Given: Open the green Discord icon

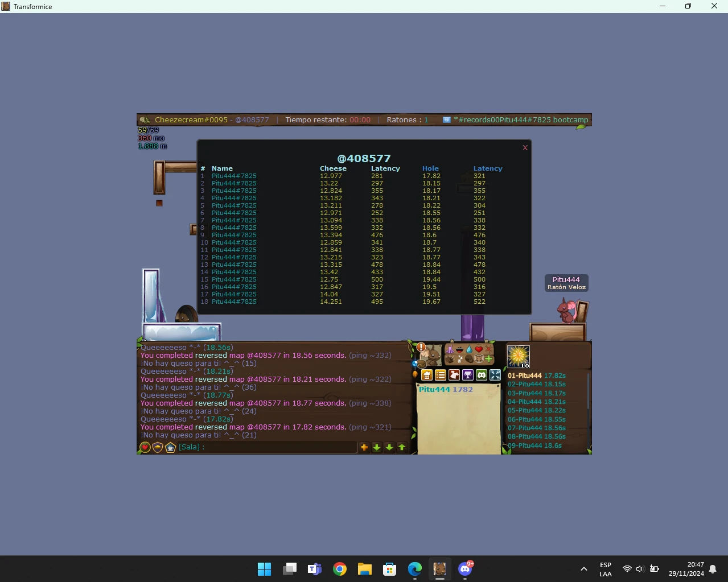Looking at the screenshot, I should pos(482,375).
